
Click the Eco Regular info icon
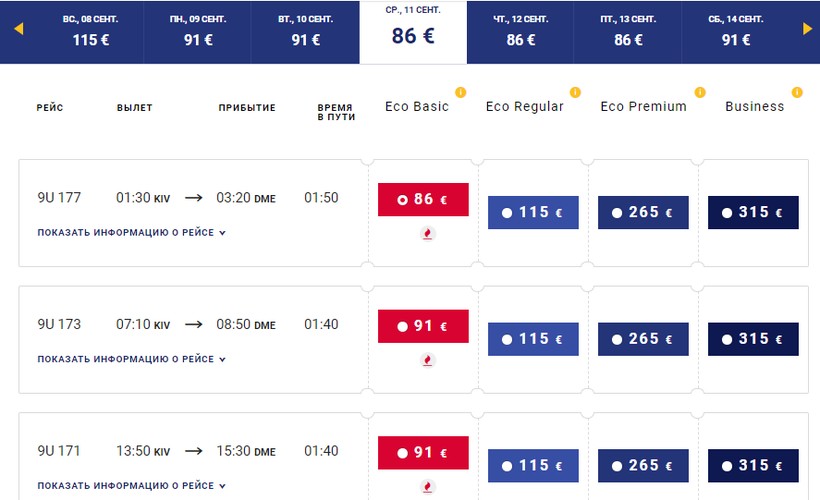575,92
